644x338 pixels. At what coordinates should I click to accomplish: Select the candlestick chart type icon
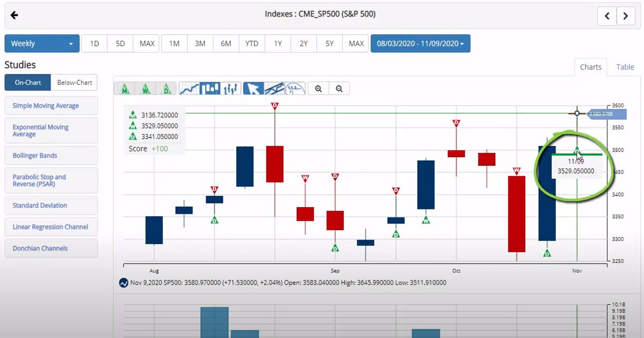pyautogui.click(x=210, y=89)
